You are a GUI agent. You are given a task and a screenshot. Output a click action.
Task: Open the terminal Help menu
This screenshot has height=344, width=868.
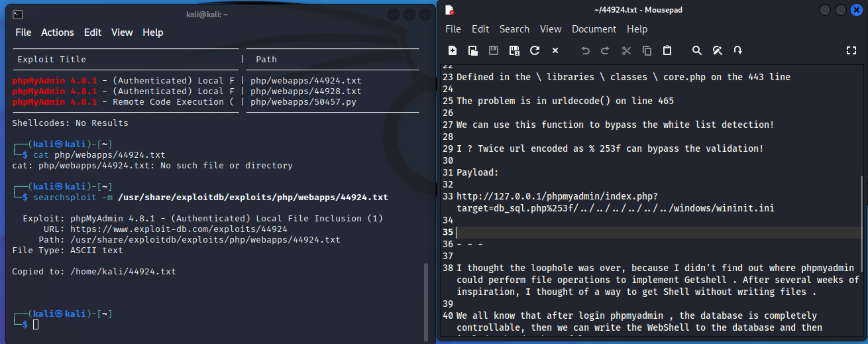153,32
